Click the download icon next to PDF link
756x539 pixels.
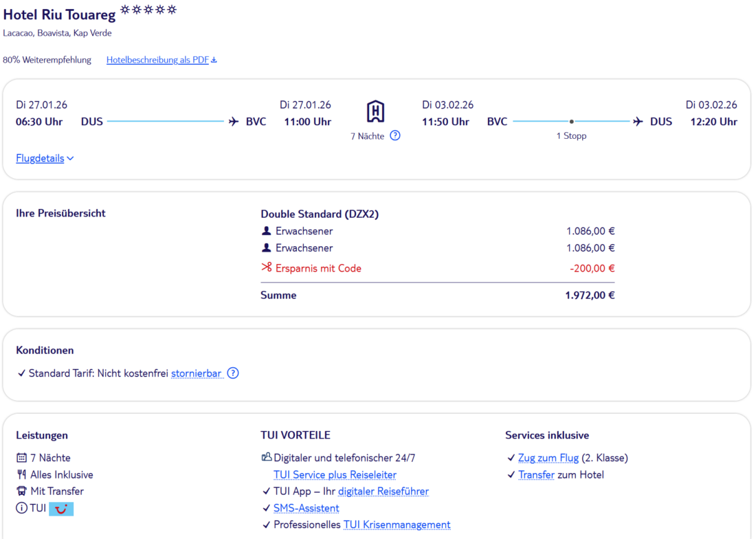pyautogui.click(x=214, y=60)
